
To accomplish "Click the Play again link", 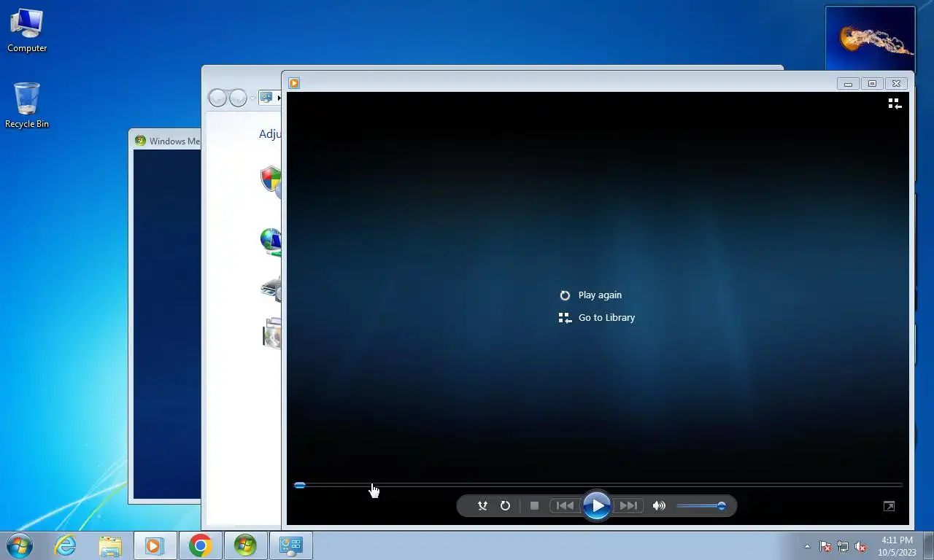I will pos(600,295).
